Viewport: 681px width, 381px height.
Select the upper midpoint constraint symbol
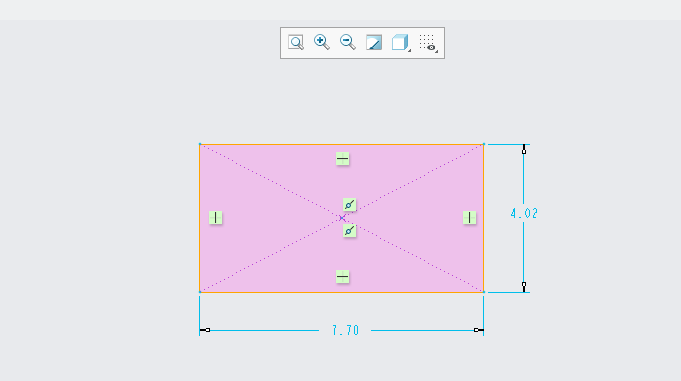click(x=350, y=205)
